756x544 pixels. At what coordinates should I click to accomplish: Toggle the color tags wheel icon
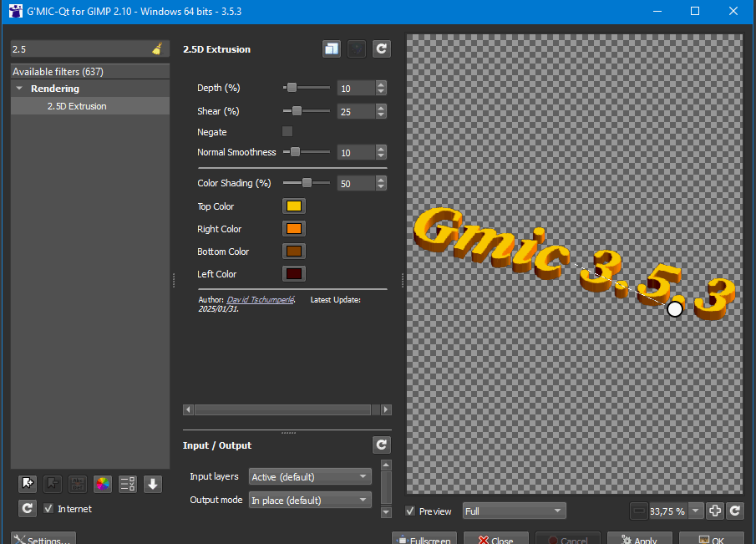(103, 484)
